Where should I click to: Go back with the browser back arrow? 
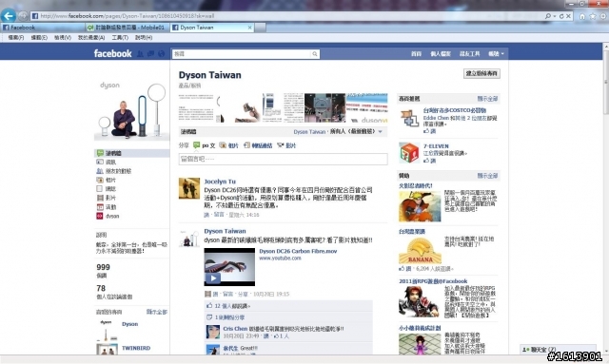pos(9,16)
